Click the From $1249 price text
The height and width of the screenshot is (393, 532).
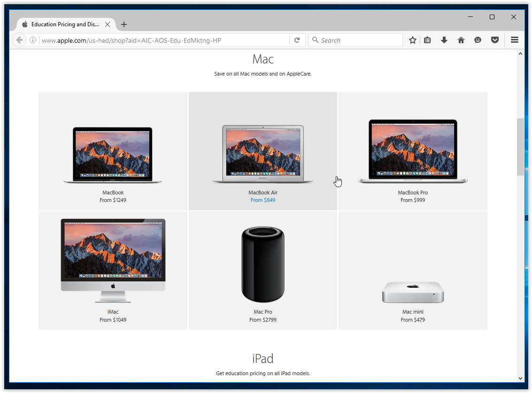point(113,200)
